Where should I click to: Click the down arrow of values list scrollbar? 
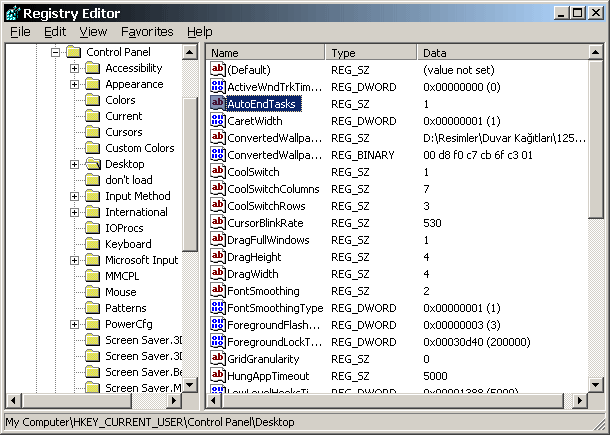click(596, 382)
